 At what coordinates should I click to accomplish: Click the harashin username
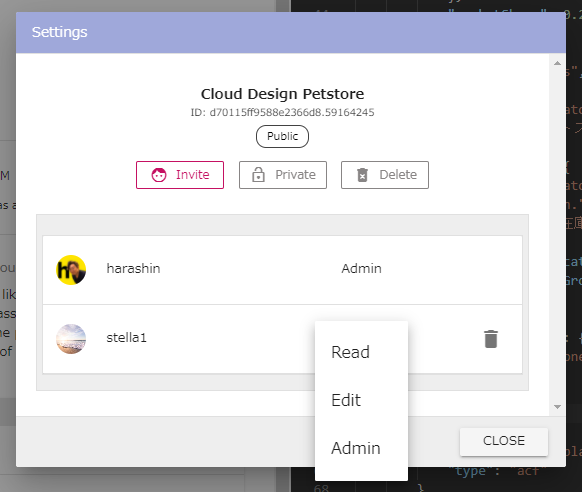(133, 268)
